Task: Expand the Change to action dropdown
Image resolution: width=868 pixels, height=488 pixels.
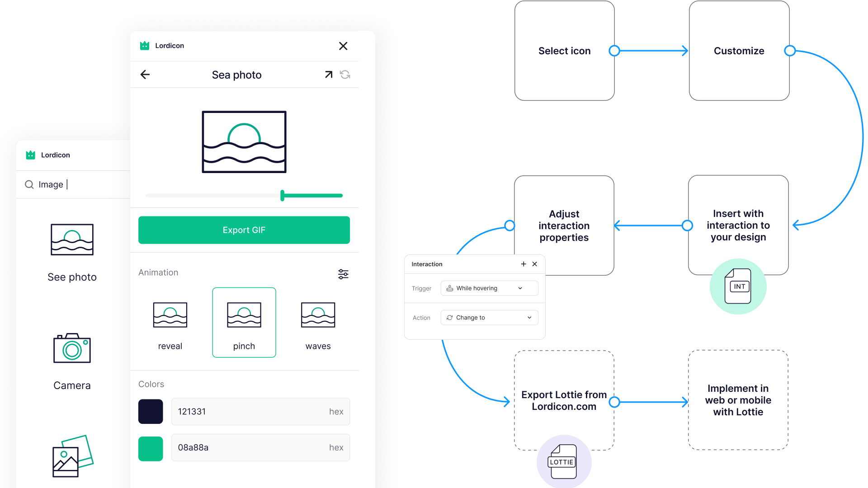Action: coord(489,318)
